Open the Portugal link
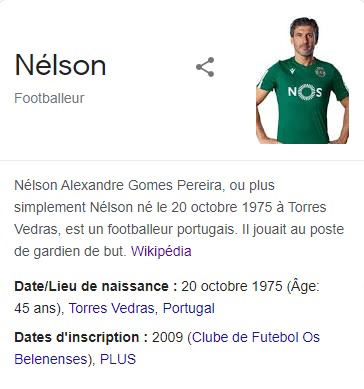Image resolution: width=364 pixels, height=389 pixels. [x=189, y=308]
